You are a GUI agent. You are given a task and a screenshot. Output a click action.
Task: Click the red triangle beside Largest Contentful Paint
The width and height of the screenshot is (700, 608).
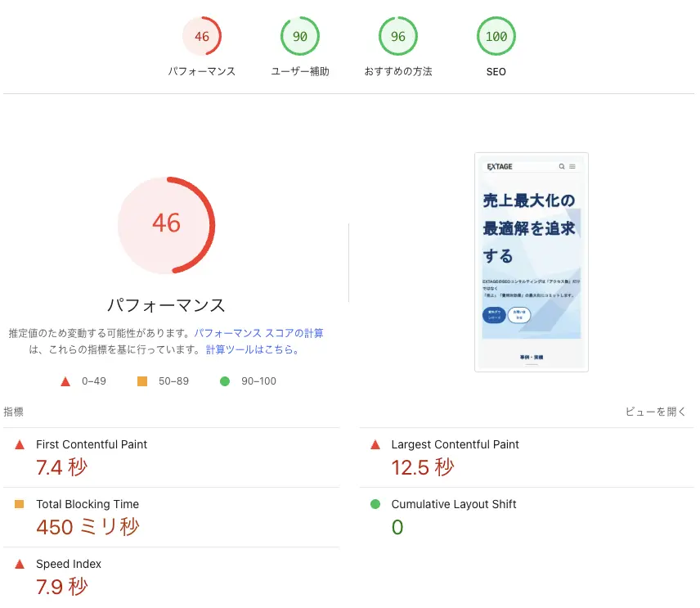(375, 444)
